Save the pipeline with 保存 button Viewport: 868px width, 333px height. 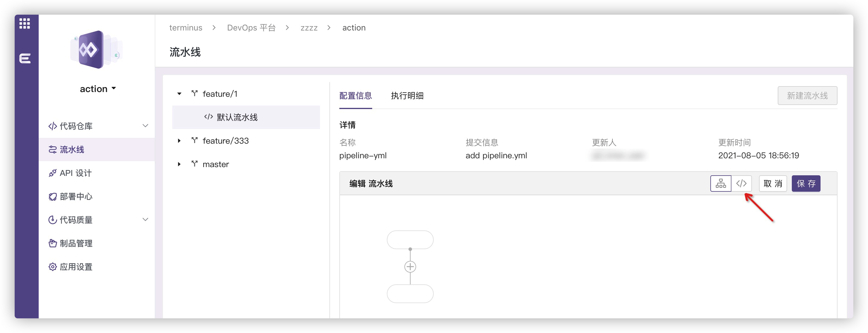(806, 183)
